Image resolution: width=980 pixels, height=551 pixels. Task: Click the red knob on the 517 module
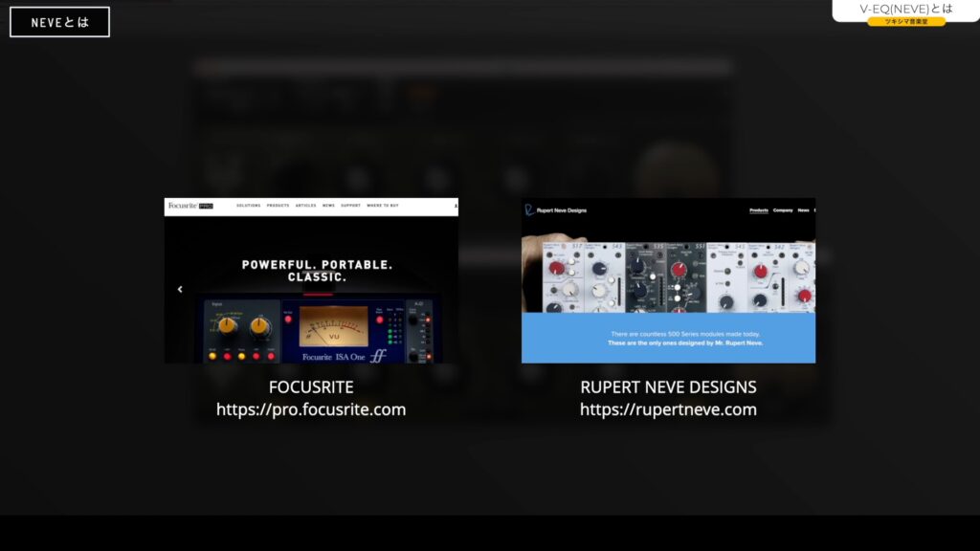point(556,269)
